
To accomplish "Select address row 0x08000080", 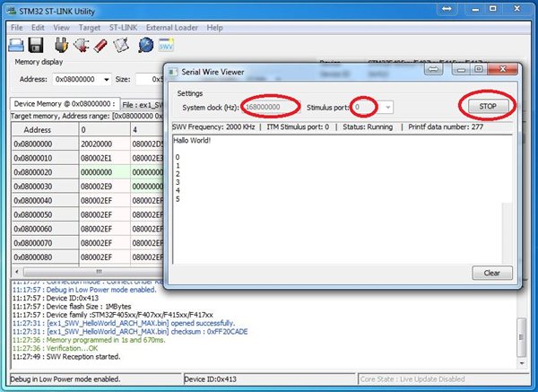I will [45, 257].
